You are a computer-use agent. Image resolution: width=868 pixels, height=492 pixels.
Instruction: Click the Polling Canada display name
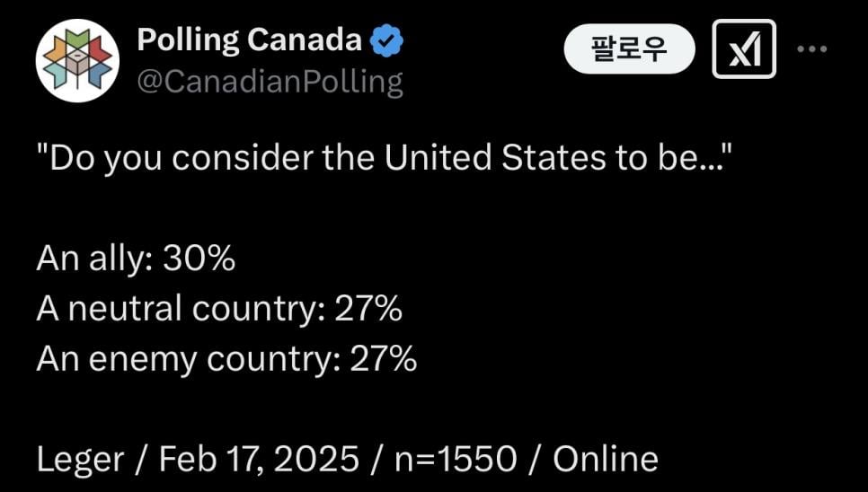249,40
